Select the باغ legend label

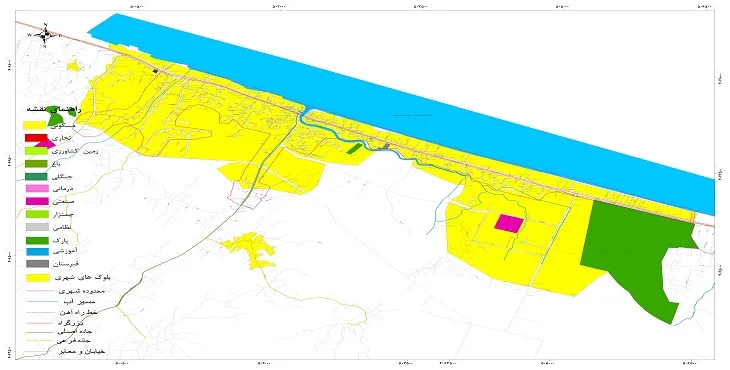click(x=57, y=164)
